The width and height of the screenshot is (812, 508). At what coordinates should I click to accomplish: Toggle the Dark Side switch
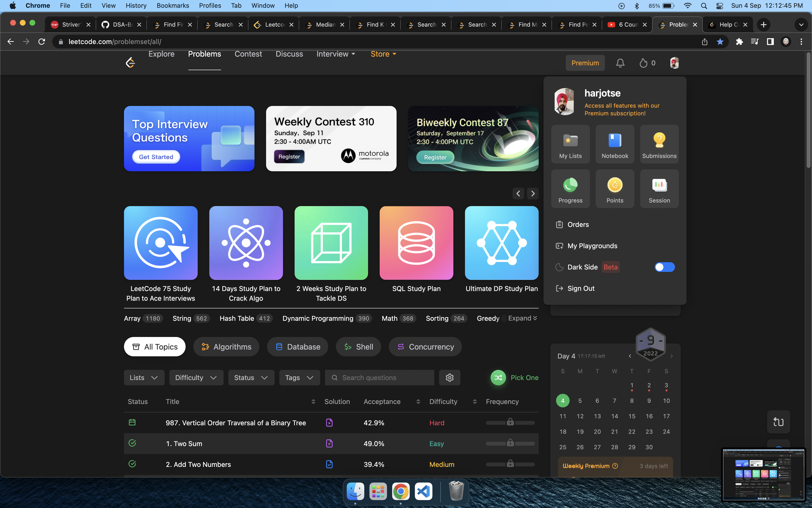tap(664, 267)
